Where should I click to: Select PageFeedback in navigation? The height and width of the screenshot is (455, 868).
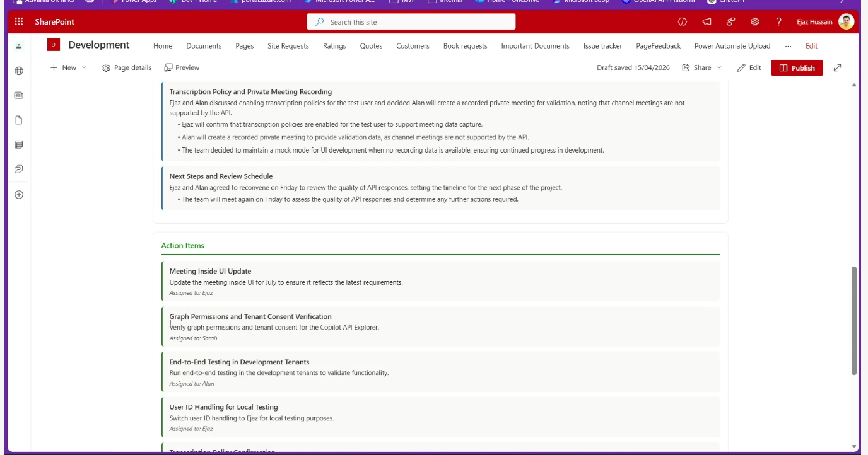click(658, 46)
